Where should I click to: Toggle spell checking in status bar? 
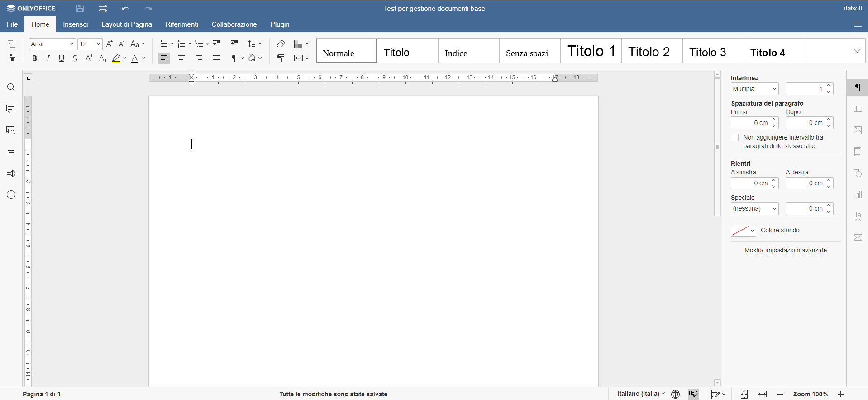point(693,394)
